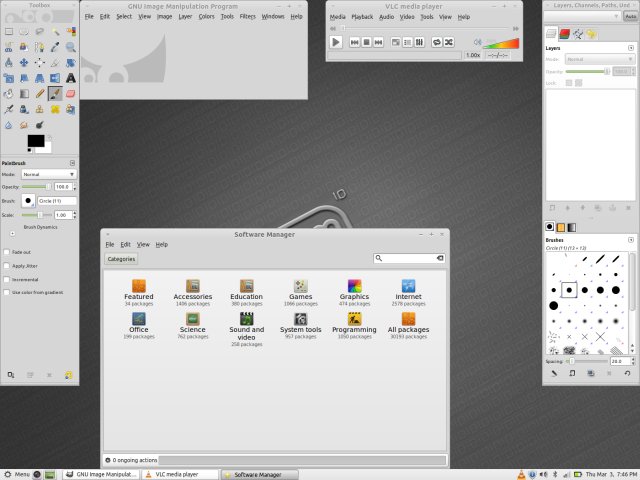
Task: Select the Pencil tool
Action: tap(40, 94)
